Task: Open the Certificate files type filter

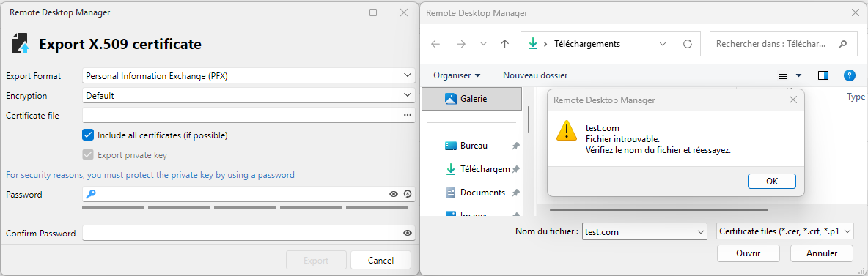Action: click(x=784, y=232)
